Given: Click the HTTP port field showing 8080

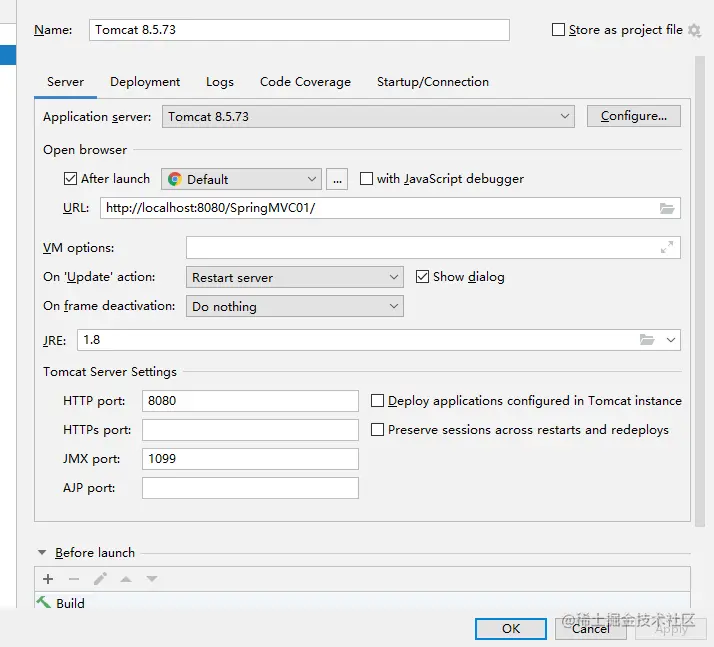Looking at the screenshot, I should click(x=250, y=401).
